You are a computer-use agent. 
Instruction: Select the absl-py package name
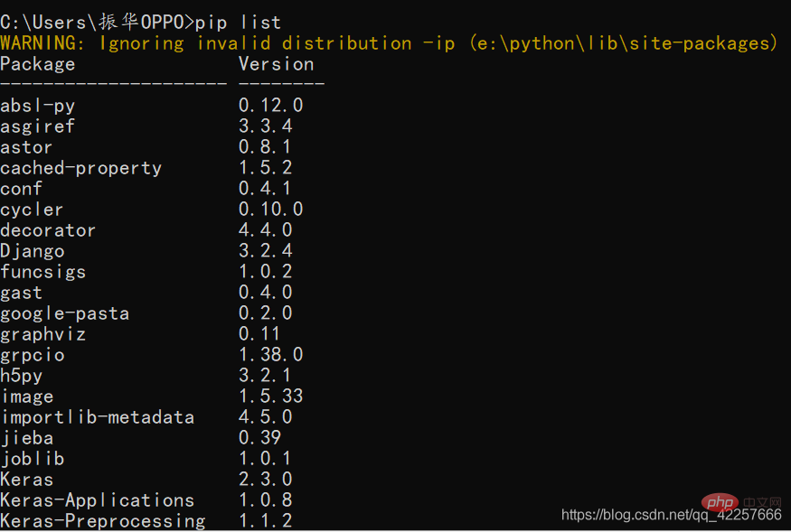pyautogui.click(x=38, y=106)
